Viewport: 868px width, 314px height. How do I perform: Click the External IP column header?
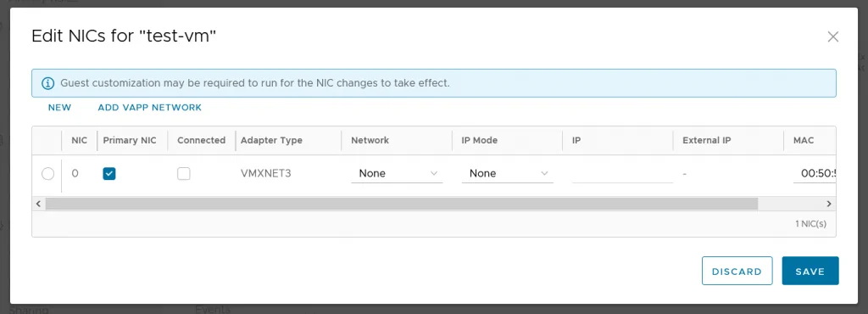pos(707,140)
